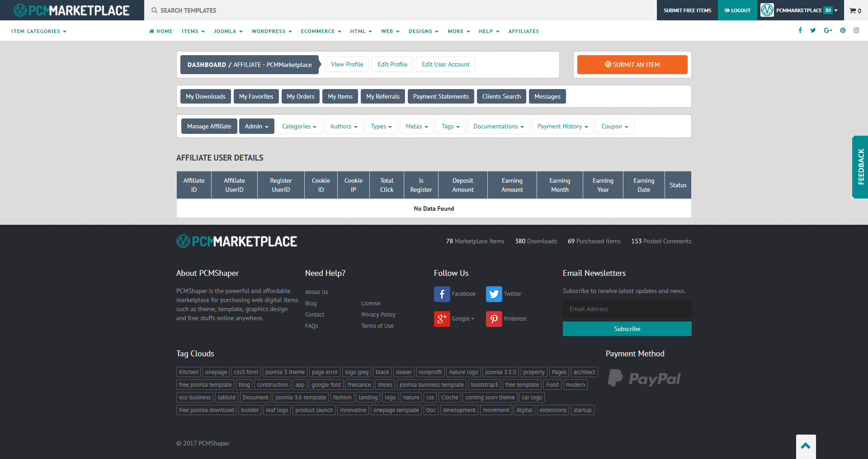Click the footer Google+ square icon
The image size is (868, 459).
tap(442, 319)
